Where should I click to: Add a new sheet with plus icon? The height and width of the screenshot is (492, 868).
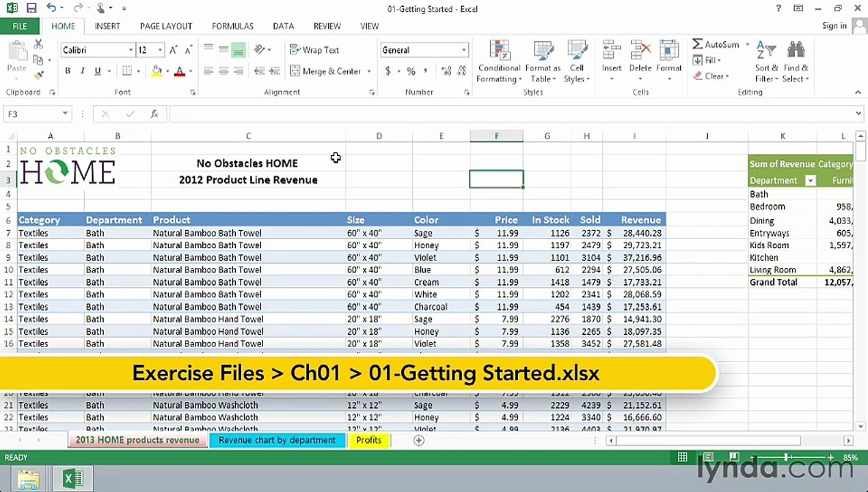point(419,440)
